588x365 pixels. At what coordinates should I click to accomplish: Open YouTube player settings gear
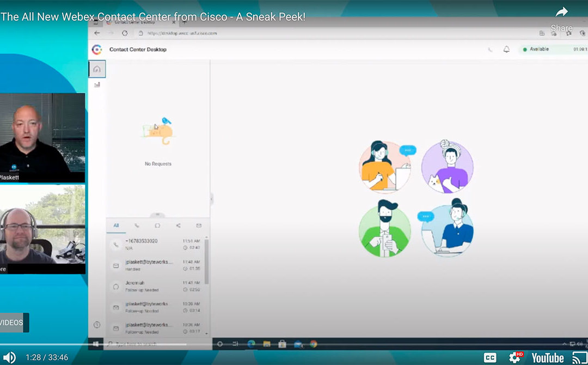[x=516, y=357]
